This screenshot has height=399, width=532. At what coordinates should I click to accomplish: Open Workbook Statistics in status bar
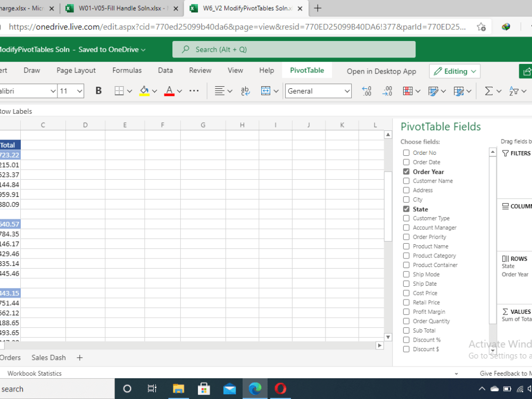35,373
